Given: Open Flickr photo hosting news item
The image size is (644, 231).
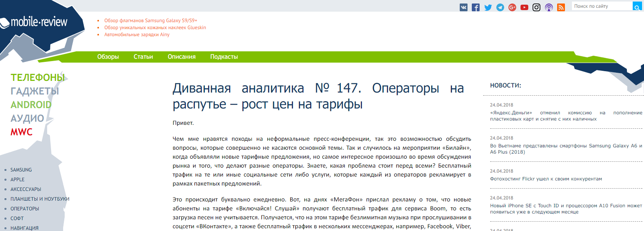Looking at the screenshot, I should (546, 179).
